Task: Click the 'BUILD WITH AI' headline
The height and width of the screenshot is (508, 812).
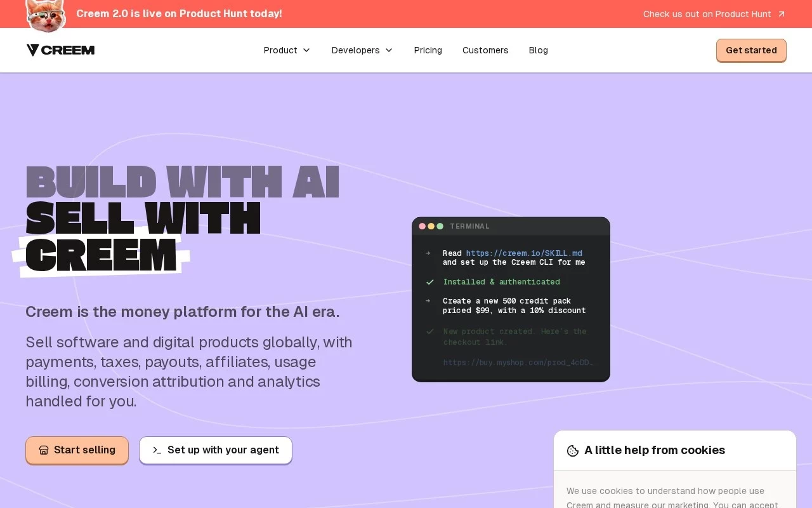Action: pos(183,182)
